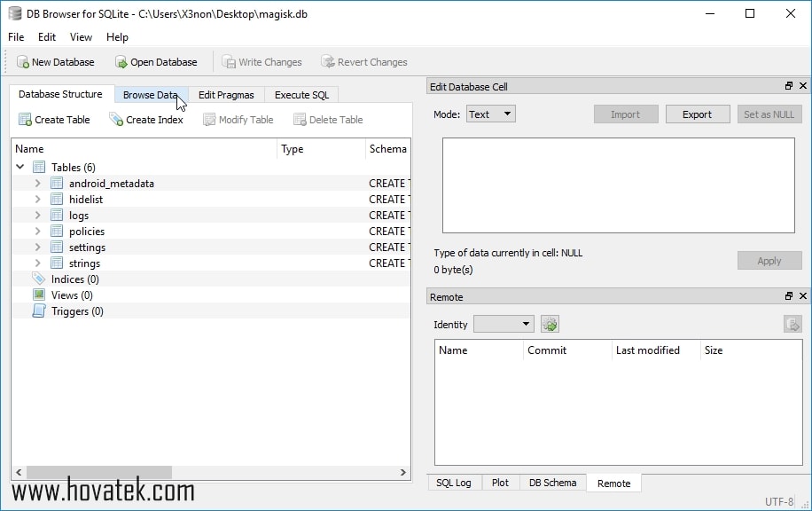This screenshot has width=812, height=511.
Task: Collapse the Tables (6) tree node
Action: 20,167
